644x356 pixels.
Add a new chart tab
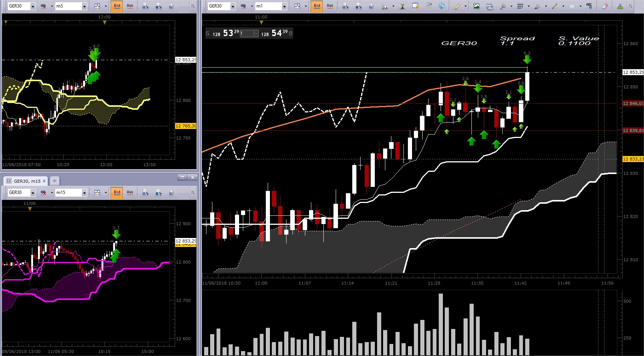tap(55, 181)
